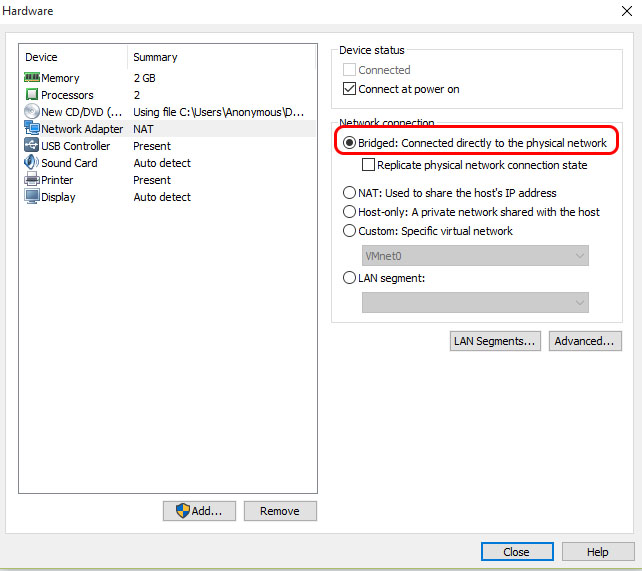Click the Sound Card speaker icon
The image size is (642, 571).
31,163
